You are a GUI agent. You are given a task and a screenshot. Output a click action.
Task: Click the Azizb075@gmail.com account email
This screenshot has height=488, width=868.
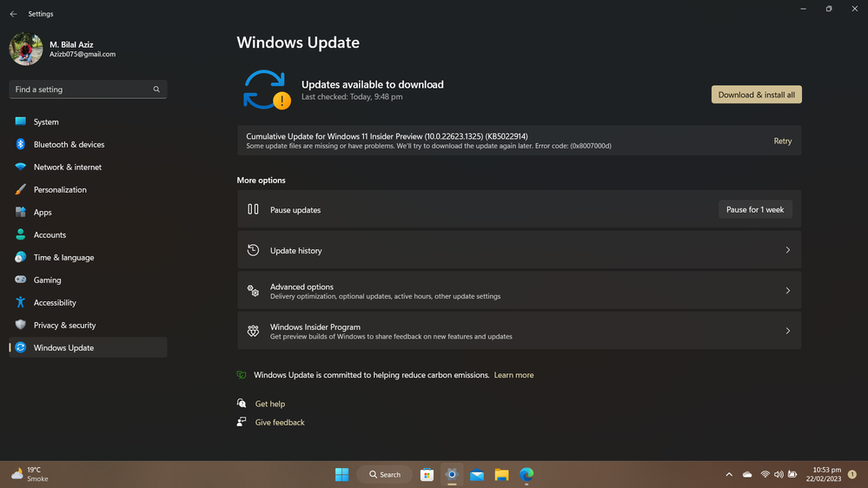[83, 54]
